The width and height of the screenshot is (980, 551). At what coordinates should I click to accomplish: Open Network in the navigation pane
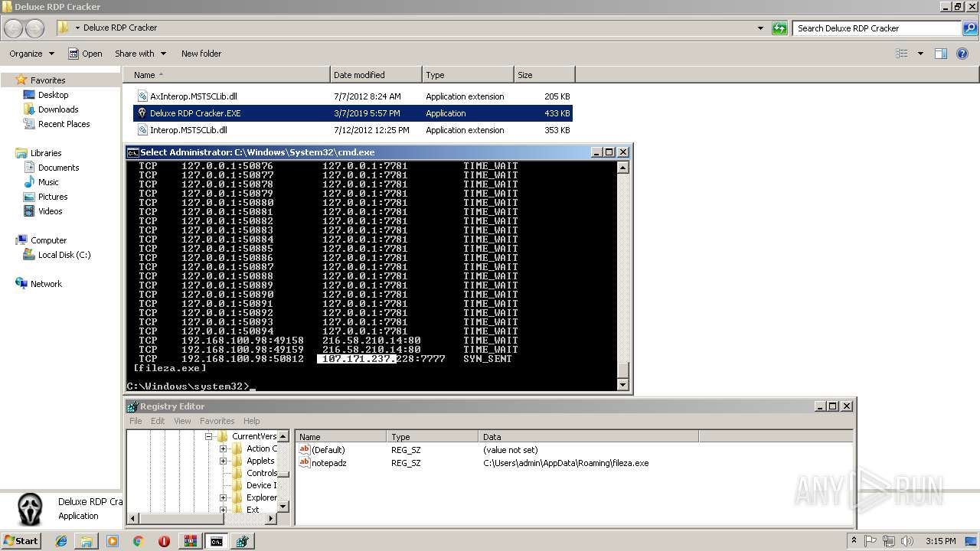[x=46, y=284]
